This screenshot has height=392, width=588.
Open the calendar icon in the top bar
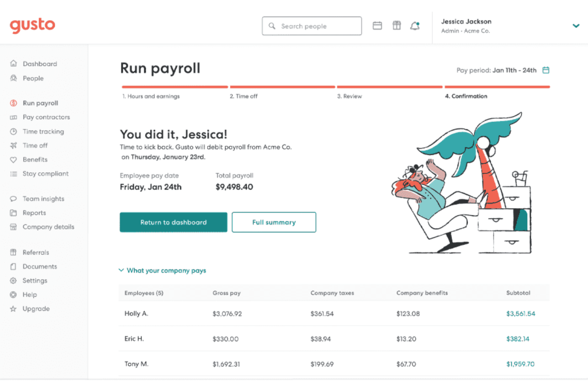(377, 26)
